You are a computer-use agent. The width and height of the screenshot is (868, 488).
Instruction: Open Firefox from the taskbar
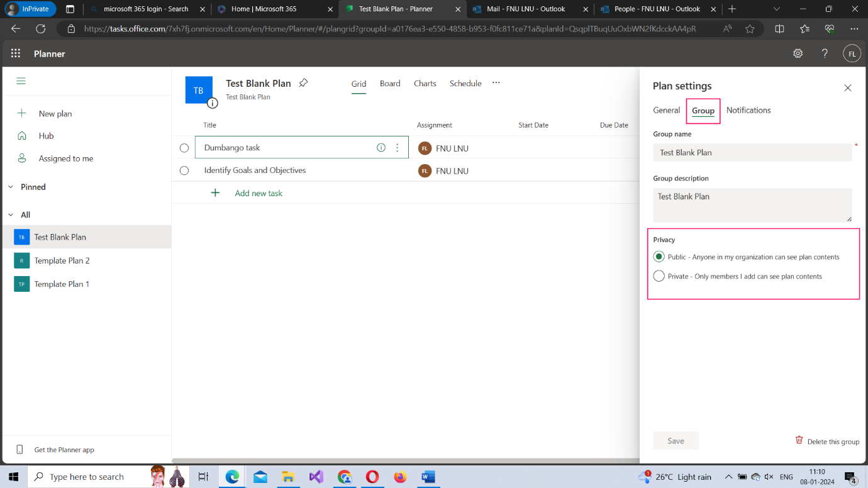point(400,477)
